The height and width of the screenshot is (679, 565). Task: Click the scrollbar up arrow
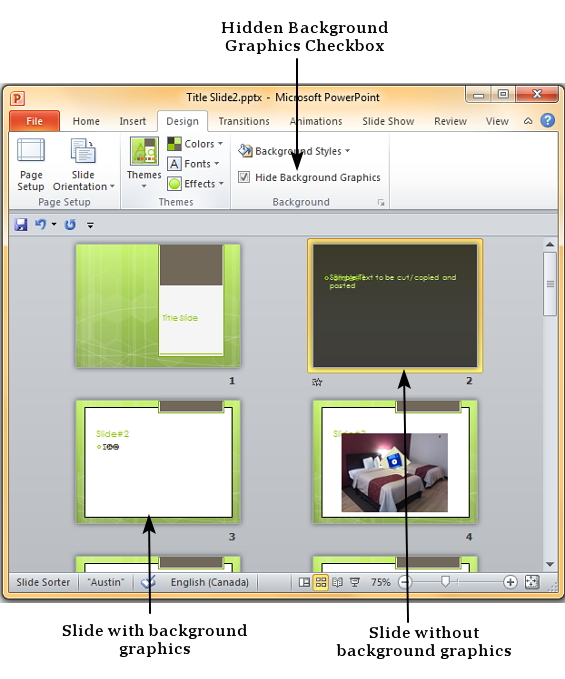[550, 244]
